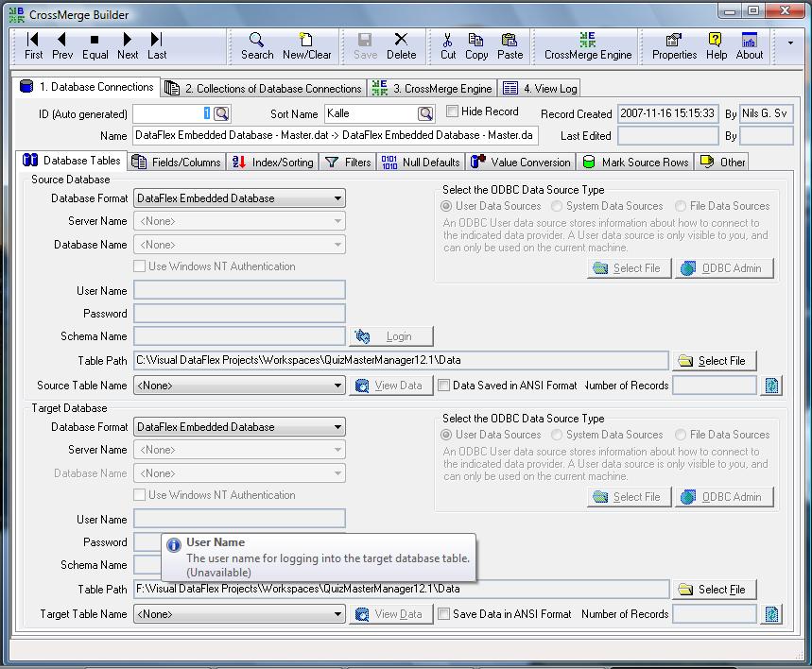Image resolution: width=812 pixels, height=669 pixels.
Task: Enable Save Data in ANSI Format
Action: click(443, 613)
